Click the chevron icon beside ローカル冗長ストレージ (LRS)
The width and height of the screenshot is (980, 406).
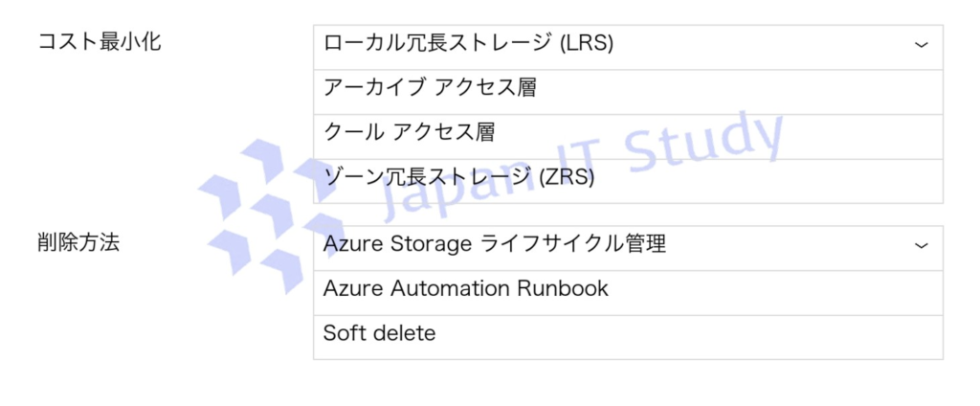(x=921, y=44)
